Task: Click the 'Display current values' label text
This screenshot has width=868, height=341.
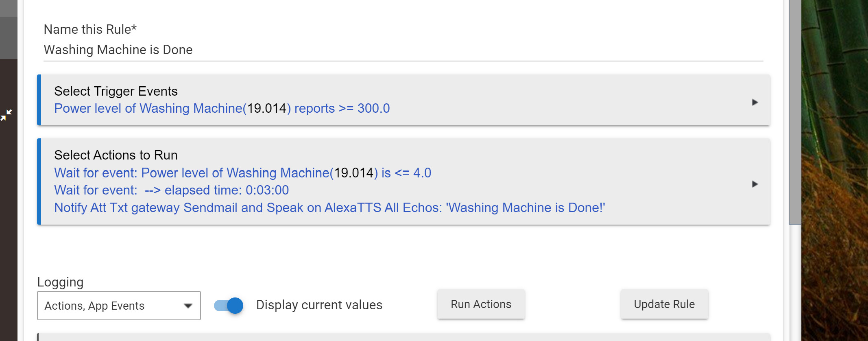Action: pos(319,305)
